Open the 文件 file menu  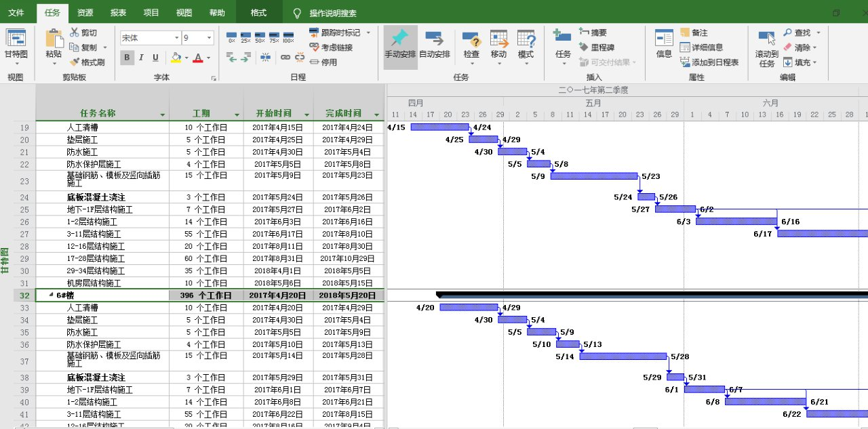(x=16, y=13)
